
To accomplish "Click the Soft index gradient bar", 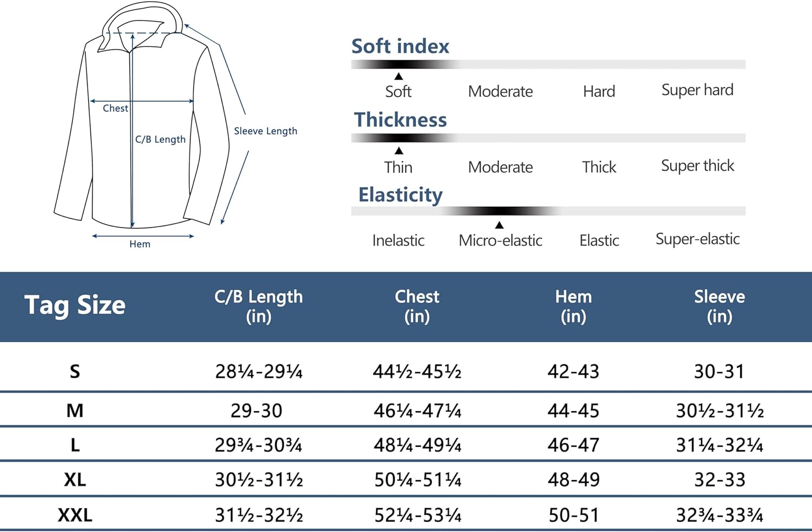I will [x=548, y=64].
